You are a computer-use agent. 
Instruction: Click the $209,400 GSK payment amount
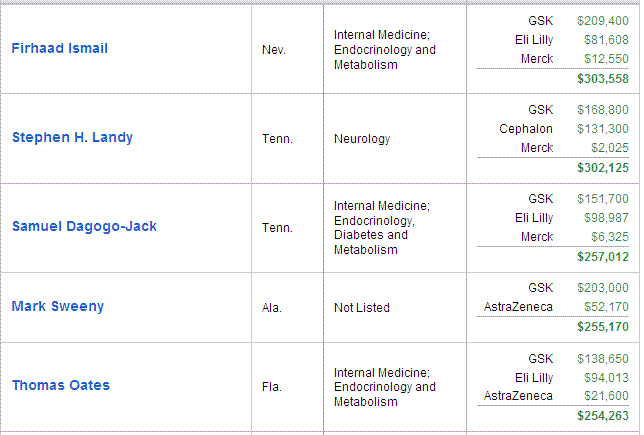coord(603,20)
